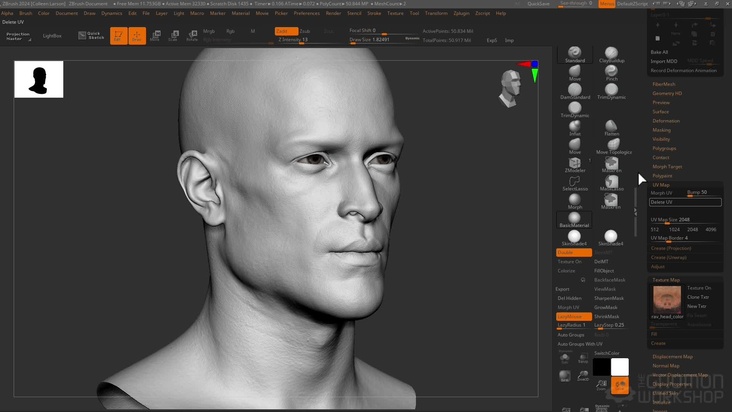
Task: Open the Zplugin menu
Action: (x=461, y=13)
